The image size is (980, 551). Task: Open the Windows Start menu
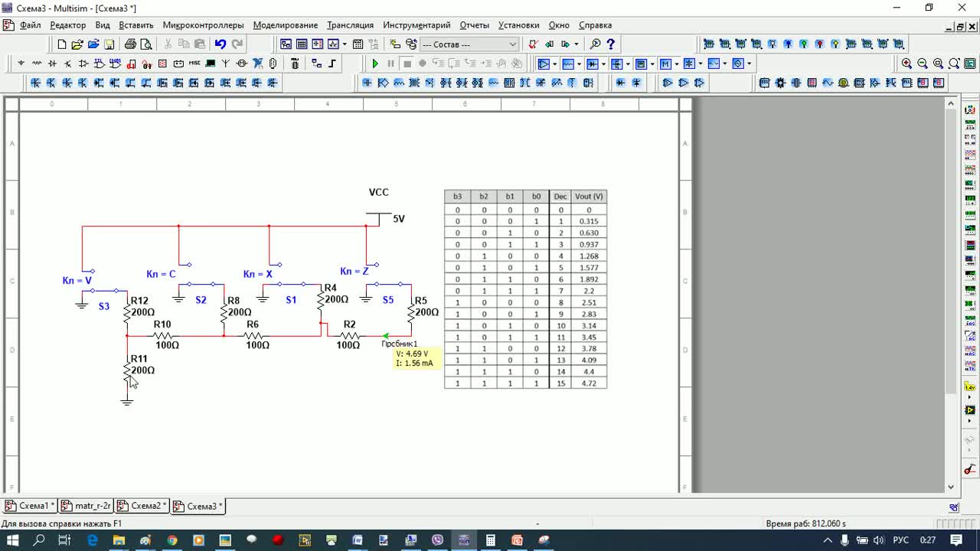tap(13, 540)
